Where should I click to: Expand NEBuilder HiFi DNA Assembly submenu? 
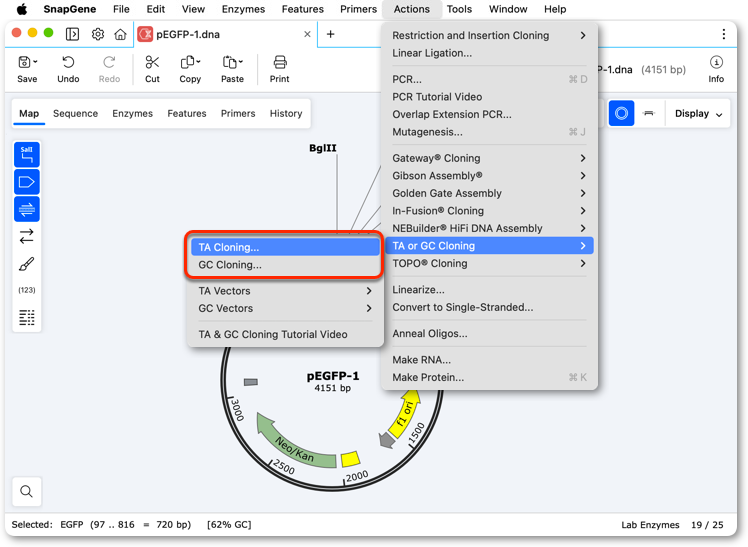[489, 228]
